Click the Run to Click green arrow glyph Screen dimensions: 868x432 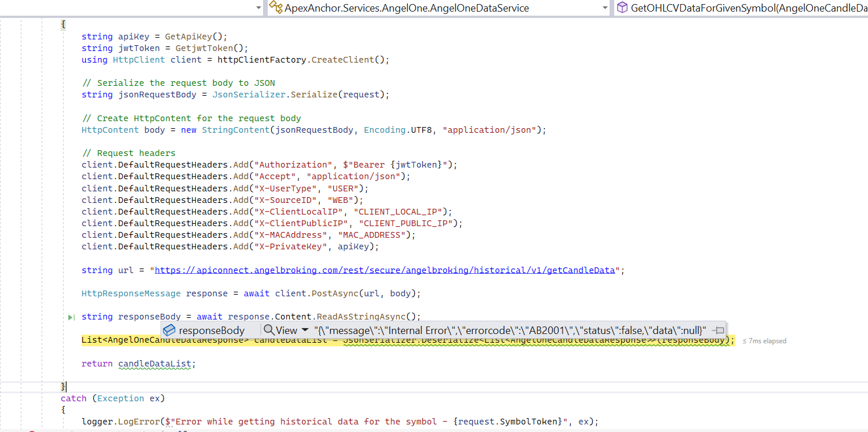(x=72, y=317)
